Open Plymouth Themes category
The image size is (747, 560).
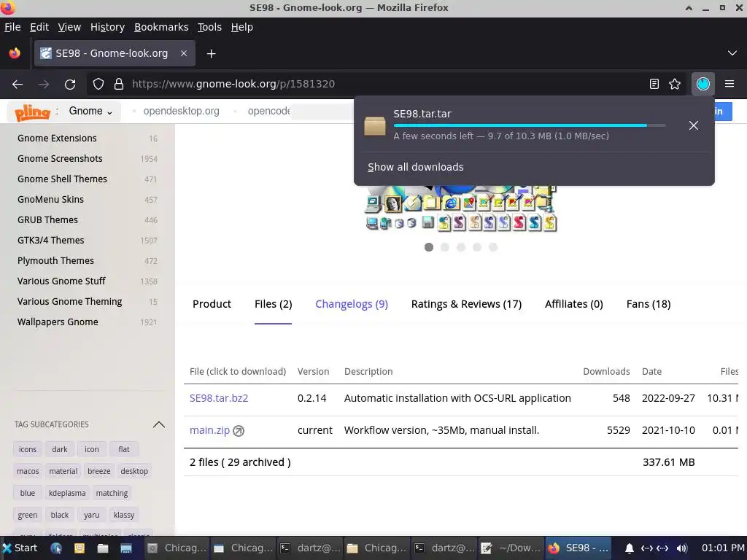pyautogui.click(x=55, y=261)
